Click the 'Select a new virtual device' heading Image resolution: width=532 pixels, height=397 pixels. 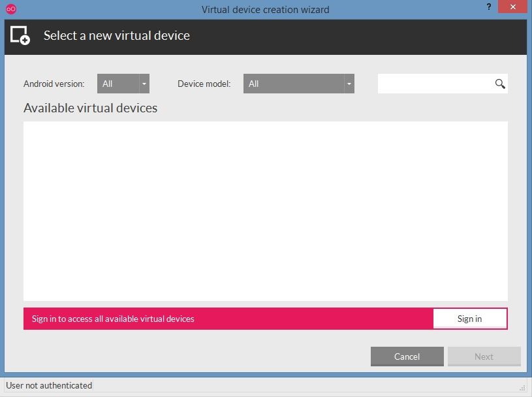tap(117, 35)
